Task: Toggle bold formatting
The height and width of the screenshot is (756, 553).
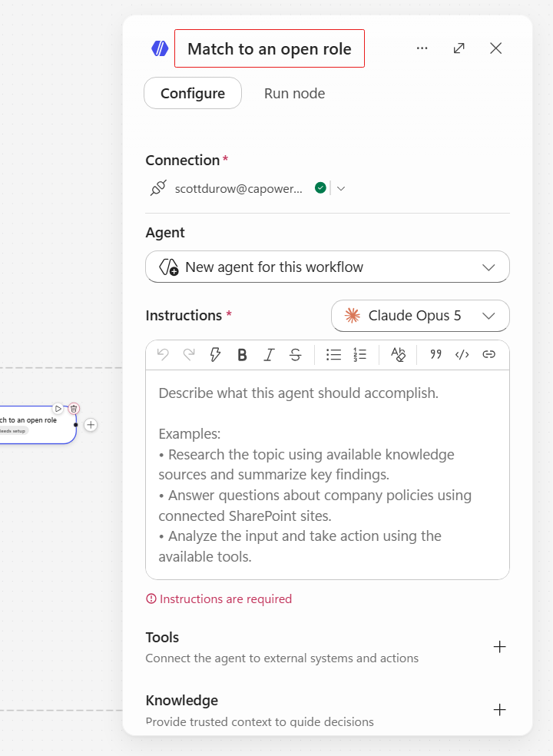Action: point(242,355)
